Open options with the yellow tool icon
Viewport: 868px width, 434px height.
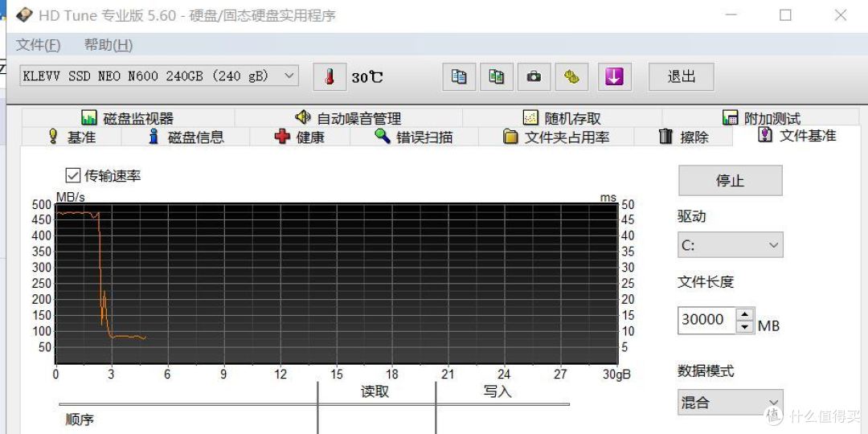[572, 77]
